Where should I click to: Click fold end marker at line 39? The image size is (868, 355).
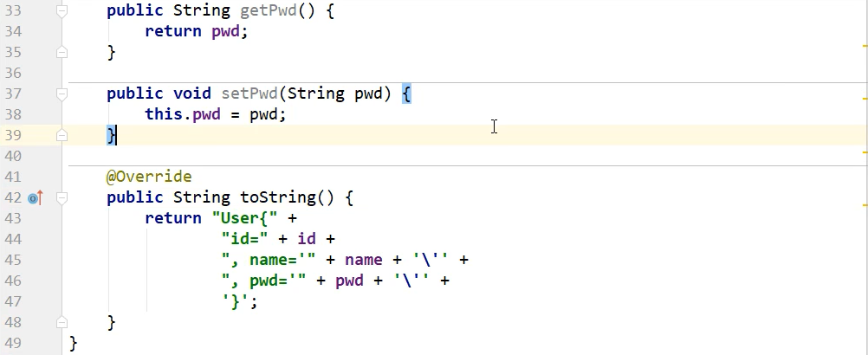[62, 135]
